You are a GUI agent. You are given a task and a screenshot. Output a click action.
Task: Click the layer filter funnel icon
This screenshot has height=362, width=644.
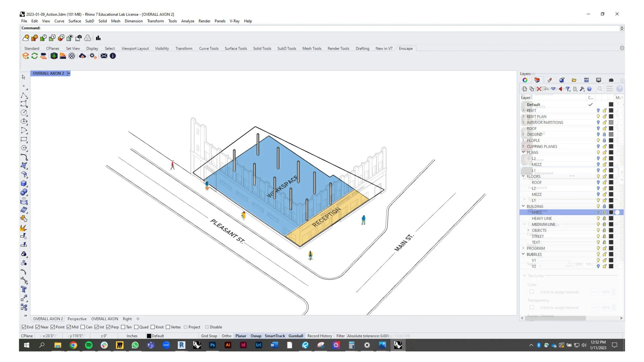click(x=568, y=89)
